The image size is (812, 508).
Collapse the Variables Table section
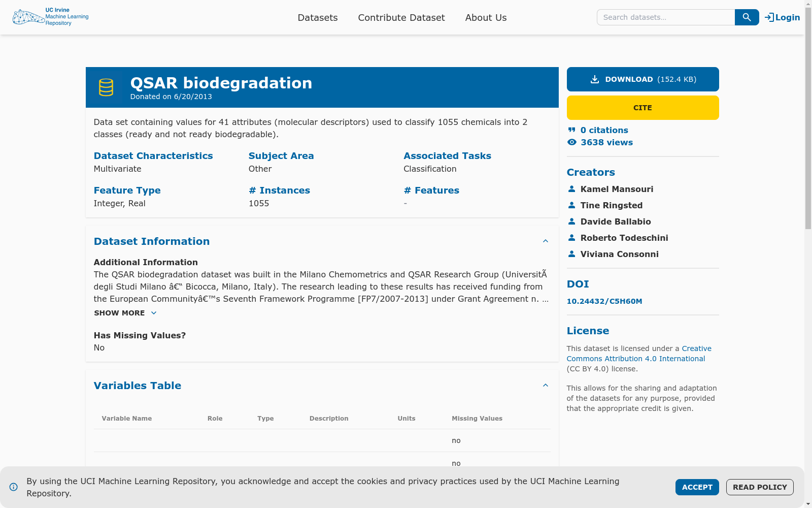coord(546,386)
